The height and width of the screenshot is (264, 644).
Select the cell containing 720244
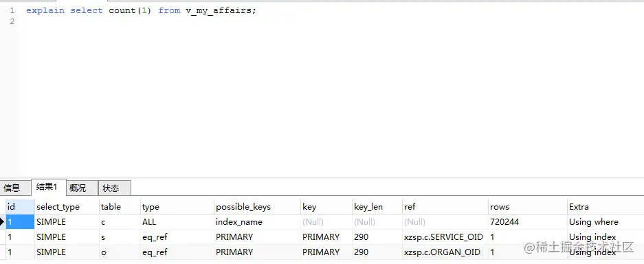(x=527, y=222)
